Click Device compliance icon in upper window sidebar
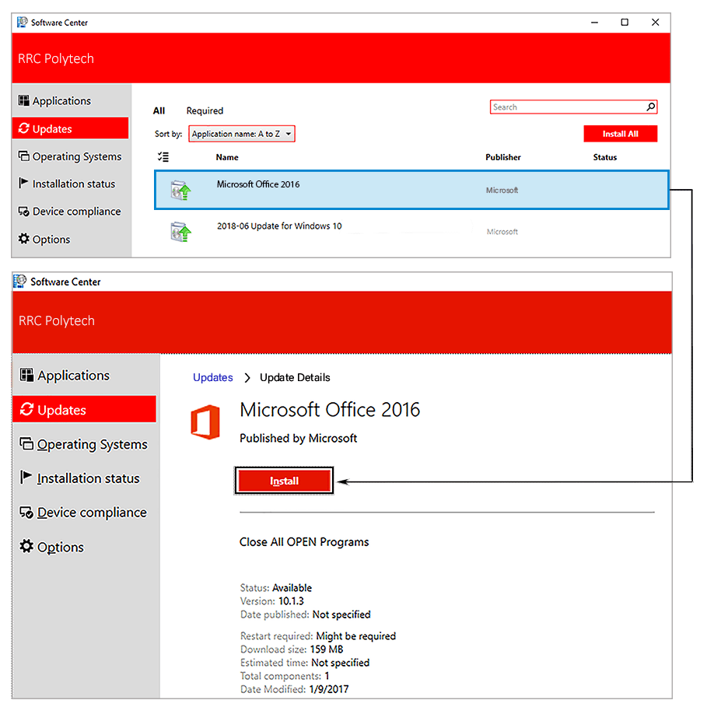728x714 pixels. pos(23,212)
